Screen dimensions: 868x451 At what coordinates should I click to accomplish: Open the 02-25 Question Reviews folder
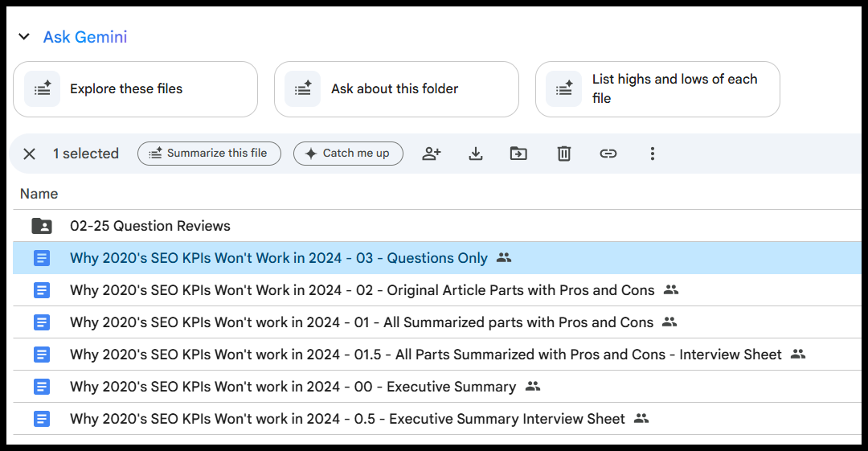click(x=150, y=226)
